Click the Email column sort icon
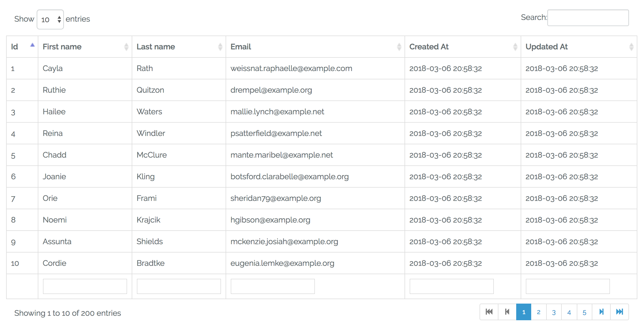The height and width of the screenshot is (333, 644). point(399,47)
